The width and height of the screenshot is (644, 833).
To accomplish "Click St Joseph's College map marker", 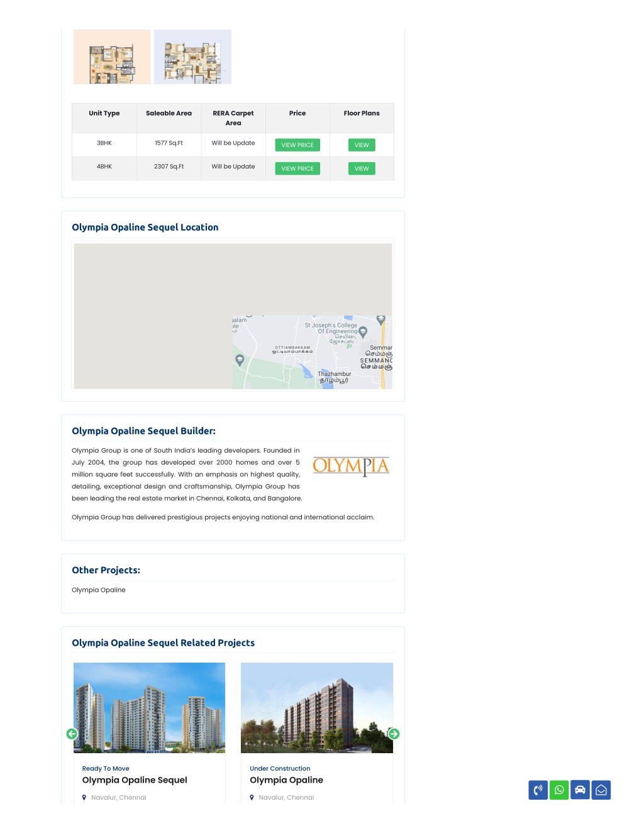I will tap(363, 331).
